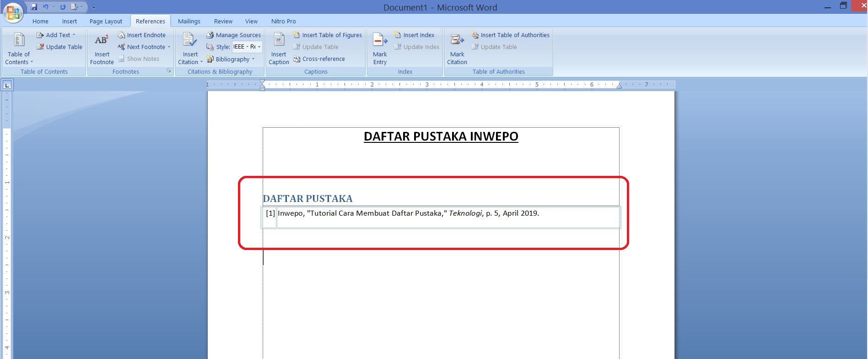Viewport: 868px width, 359px height.
Task: Update Table in Table of Contents group
Action: point(59,47)
